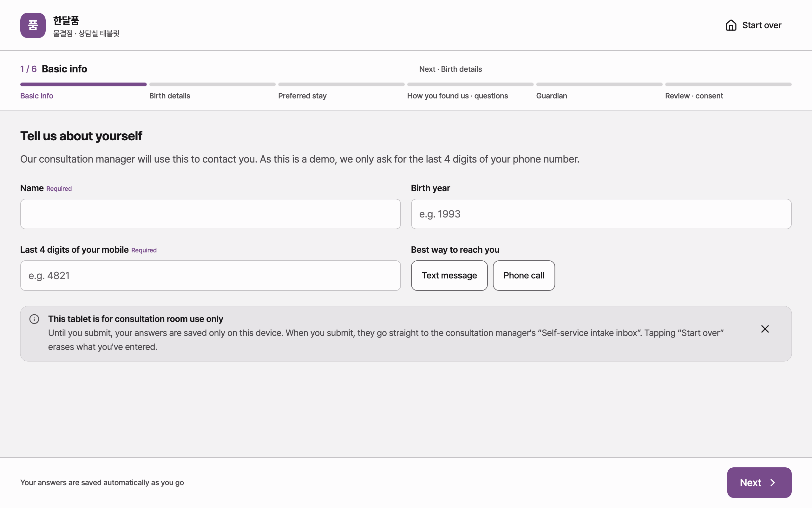
Task: Click the progress segment above Guardian
Action: [599, 84]
